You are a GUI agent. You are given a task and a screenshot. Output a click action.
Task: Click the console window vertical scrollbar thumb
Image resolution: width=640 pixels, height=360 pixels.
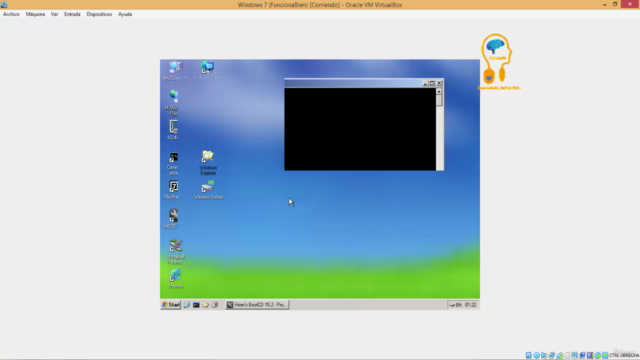coord(439,100)
